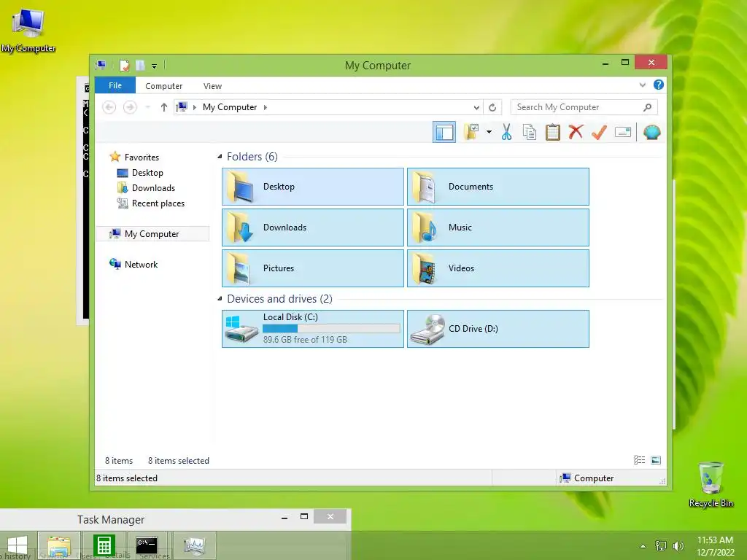Click the Windows Start button
The image size is (747, 560).
point(18,546)
